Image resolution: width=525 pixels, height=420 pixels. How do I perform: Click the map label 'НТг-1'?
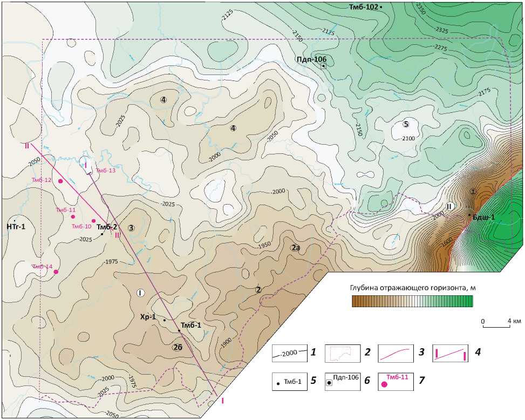pos(16,227)
